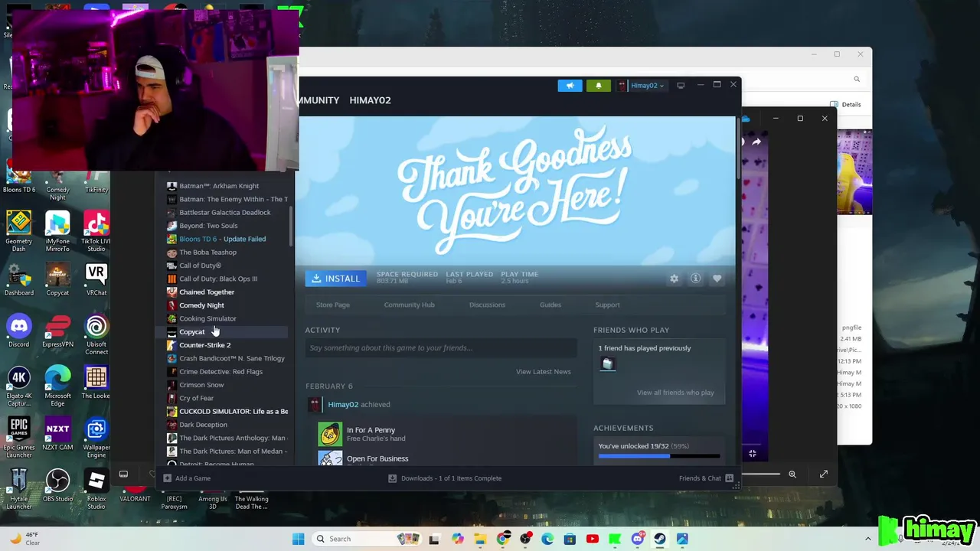Click Add a Game

point(186,478)
